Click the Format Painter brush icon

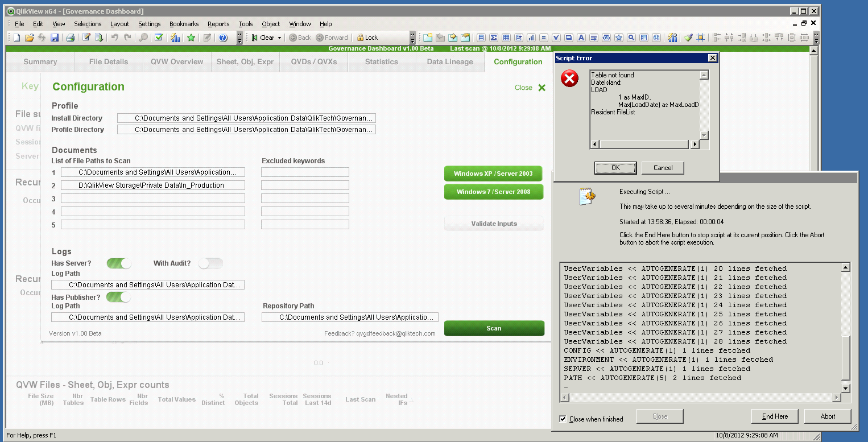(688, 38)
